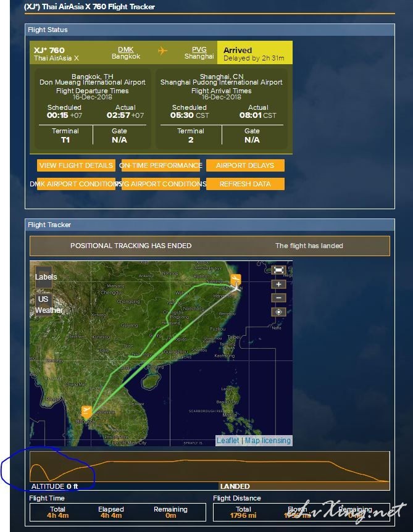Click remaining flight time 0m
The width and height of the screenshot is (413, 532).
[171, 515]
